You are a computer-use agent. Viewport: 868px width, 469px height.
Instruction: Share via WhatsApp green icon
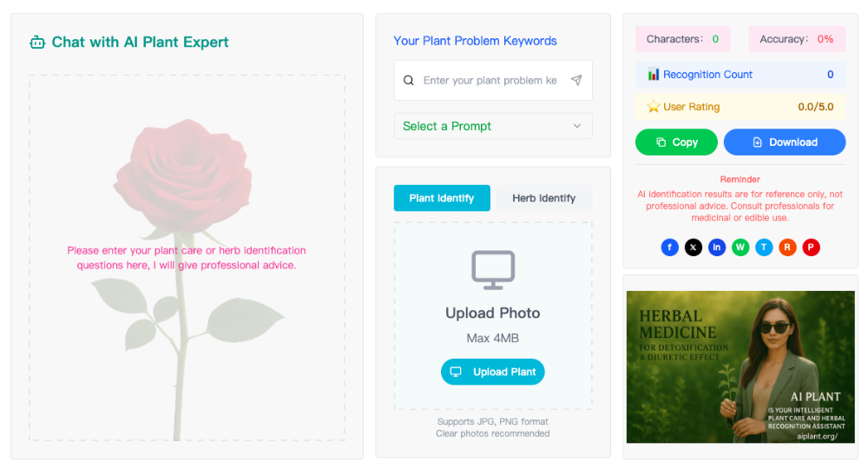(740, 247)
